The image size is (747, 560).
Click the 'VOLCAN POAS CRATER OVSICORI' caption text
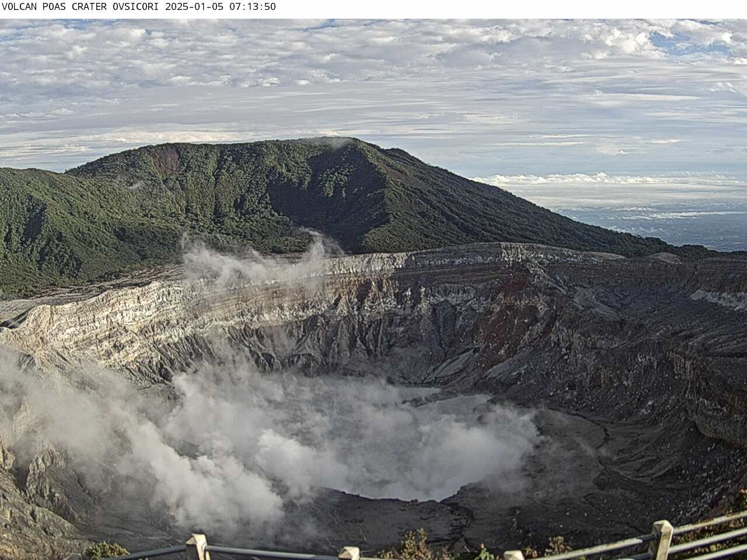81,7
